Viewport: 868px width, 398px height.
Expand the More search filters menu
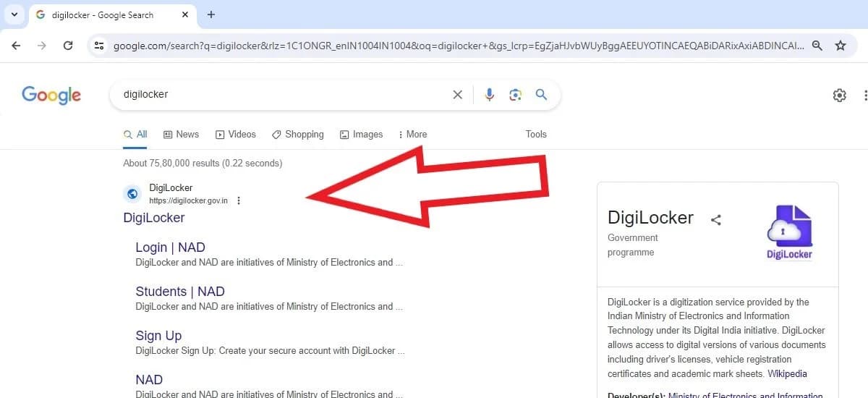point(413,134)
